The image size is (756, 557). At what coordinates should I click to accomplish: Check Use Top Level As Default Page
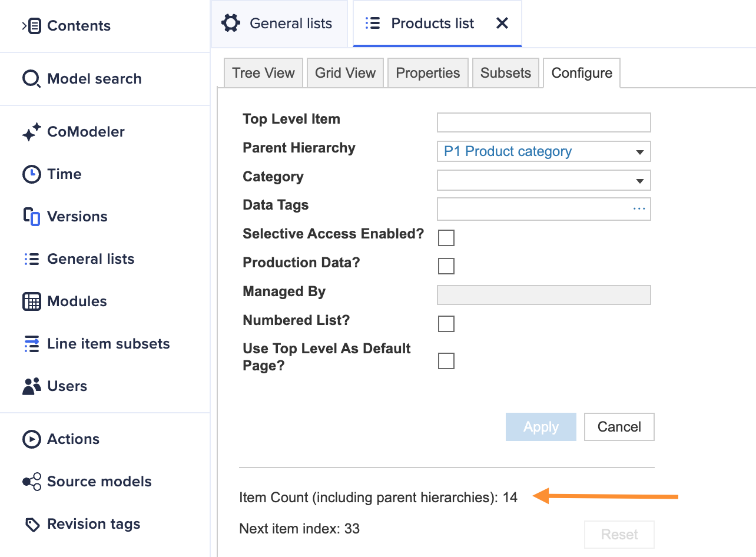446,361
